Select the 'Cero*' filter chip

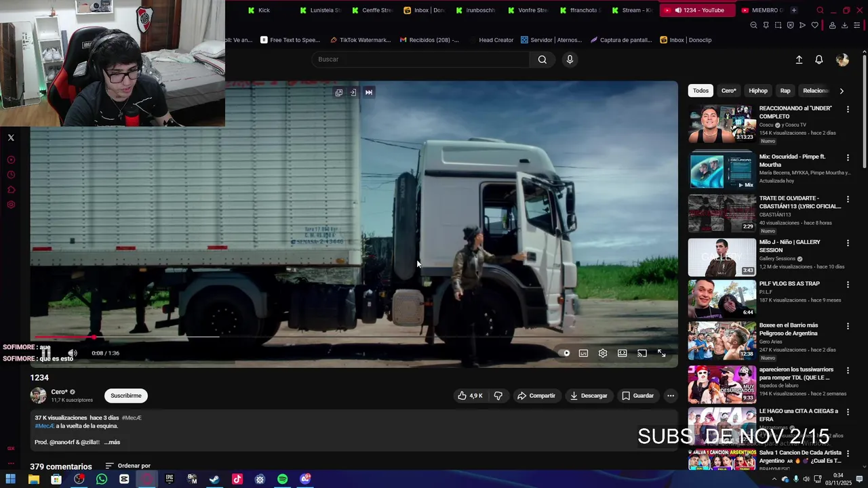[729, 91]
